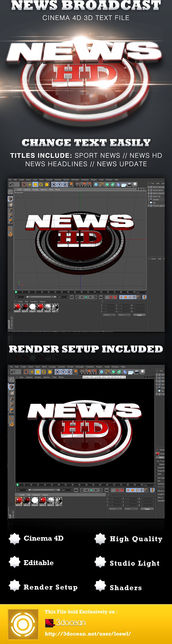Viewport: 172px width, 644px height.
Task: Click light bulb icon in upper screenshot toolbar
Action: pyautogui.click(x=135, y=184)
